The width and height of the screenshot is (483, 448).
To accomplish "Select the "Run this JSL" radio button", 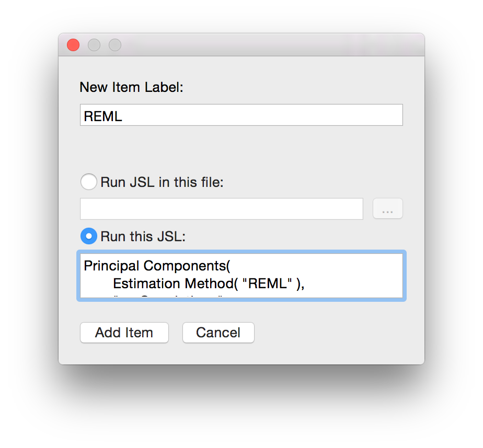I will pyautogui.click(x=88, y=237).
